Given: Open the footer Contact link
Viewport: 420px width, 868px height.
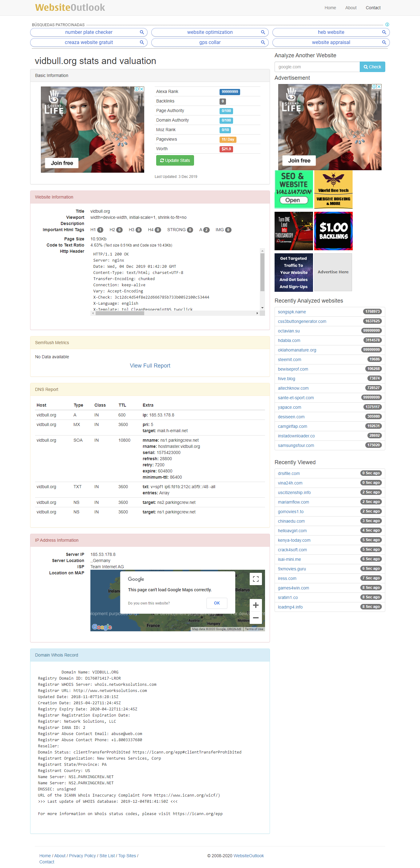Looking at the screenshot, I should pos(47,862).
